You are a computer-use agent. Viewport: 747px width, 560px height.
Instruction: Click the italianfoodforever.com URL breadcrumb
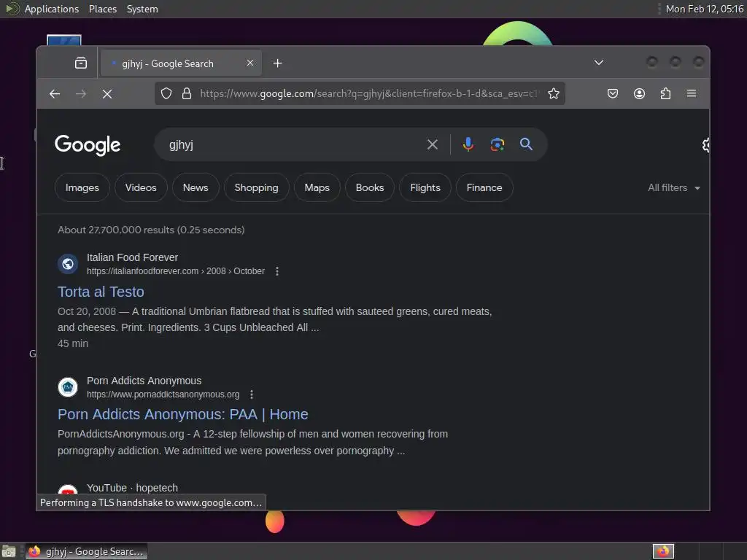176,271
